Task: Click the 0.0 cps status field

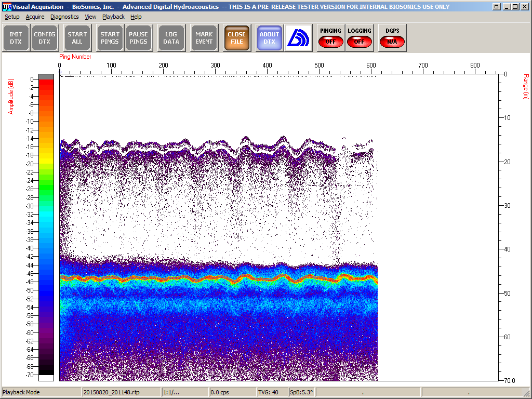Action: 232,392
